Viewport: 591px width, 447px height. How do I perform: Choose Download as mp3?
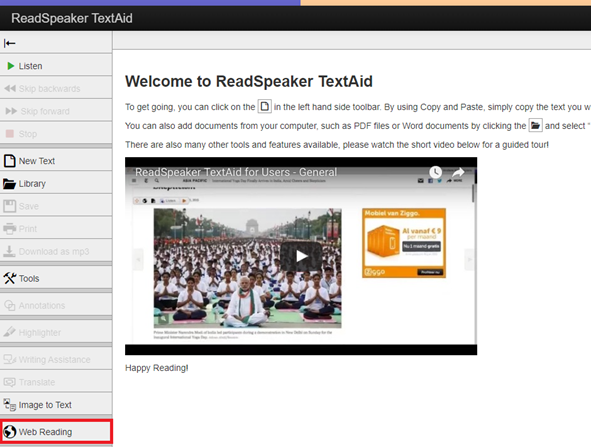[56, 251]
